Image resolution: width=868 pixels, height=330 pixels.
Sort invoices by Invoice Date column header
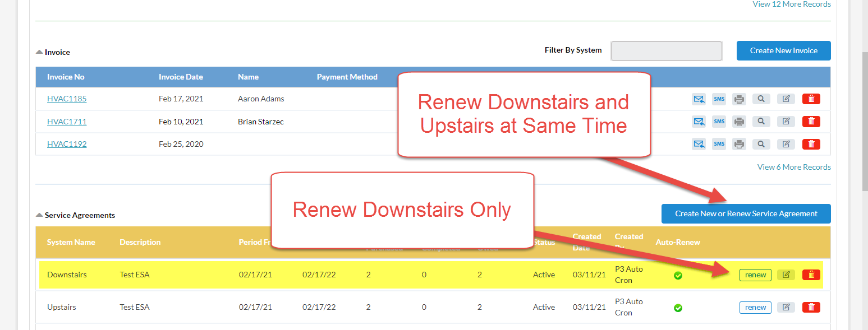pyautogui.click(x=181, y=77)
